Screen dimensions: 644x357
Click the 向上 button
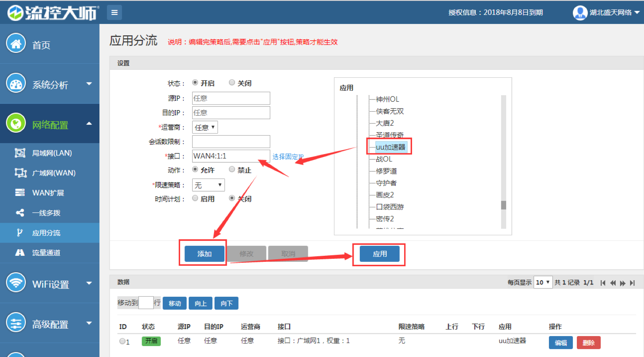[x=201, y=303]
